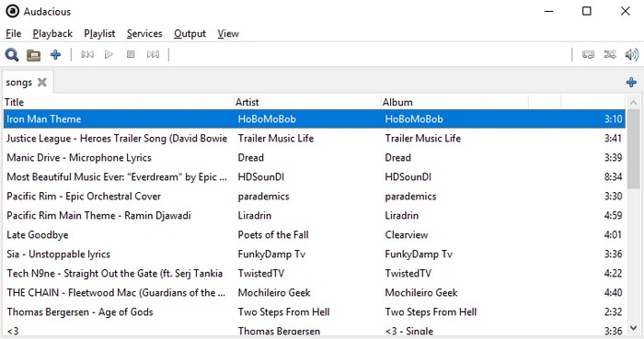Image resolution: width=644 pixels, height=339 pixels.
Task: Start playback with the play button
Action: click(109, 54)
